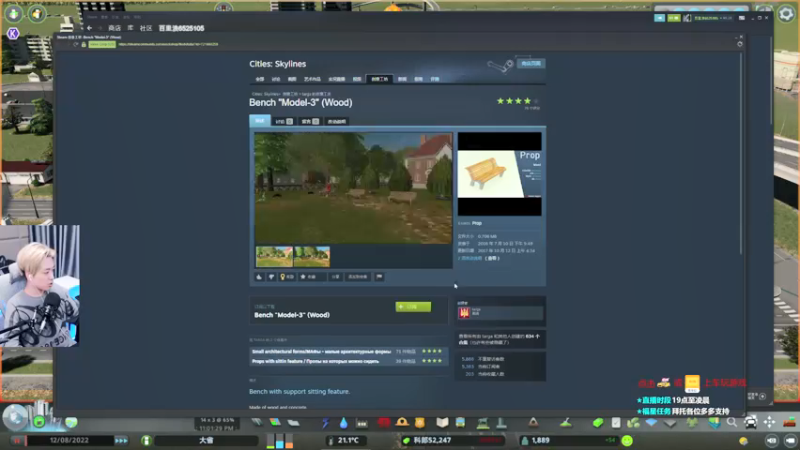800x450 pixels.
Task: Click the store page button by Steam logo
Action: tap(531, 63)
